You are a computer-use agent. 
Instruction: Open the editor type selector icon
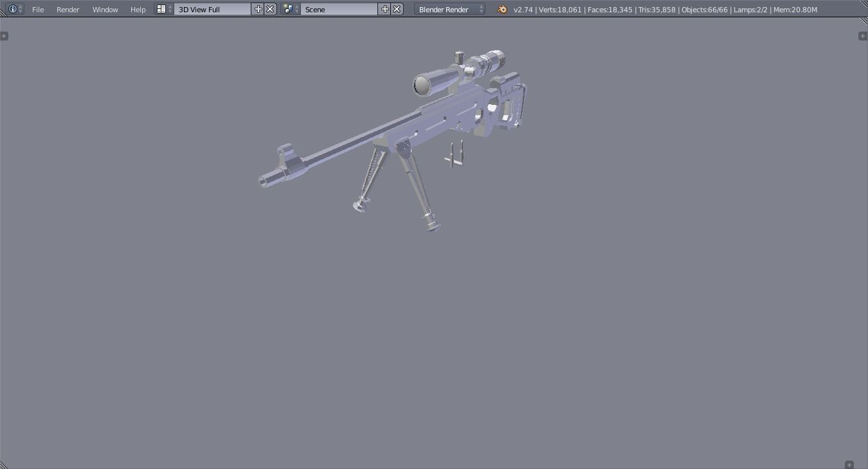(x=12, y=9)
